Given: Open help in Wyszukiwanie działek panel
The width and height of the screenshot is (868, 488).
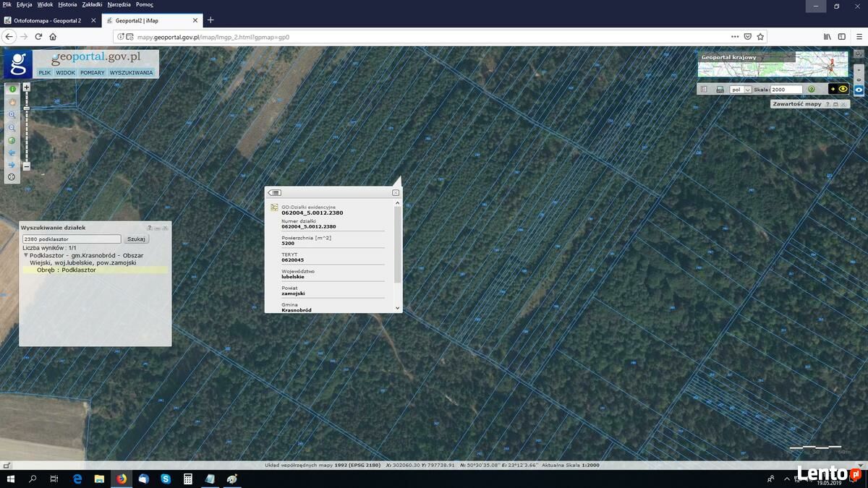Looking at the screenshot, I should (149, 228).
